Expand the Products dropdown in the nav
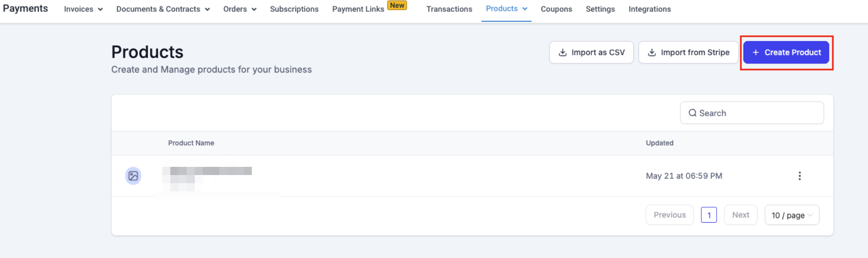The image size is (868, 258). (x=506, y=9)
